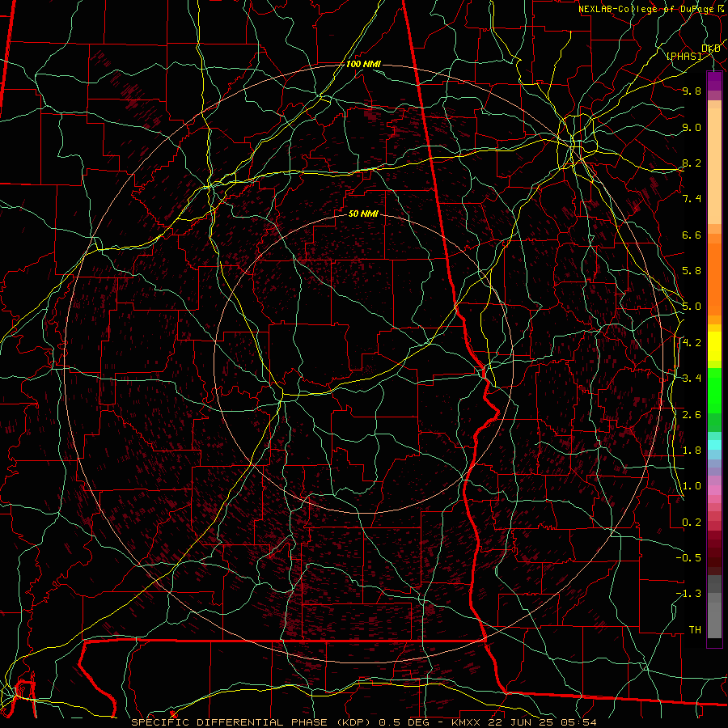Pick the pale peach color bar segment
Screen dimensions: 728x728
(714, 167)
